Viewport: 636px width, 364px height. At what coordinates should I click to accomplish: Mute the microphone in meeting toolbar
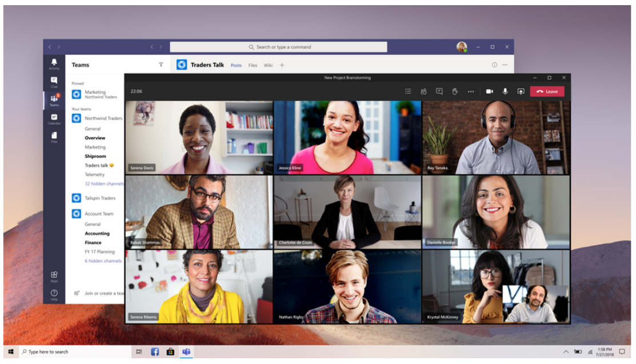505,91
